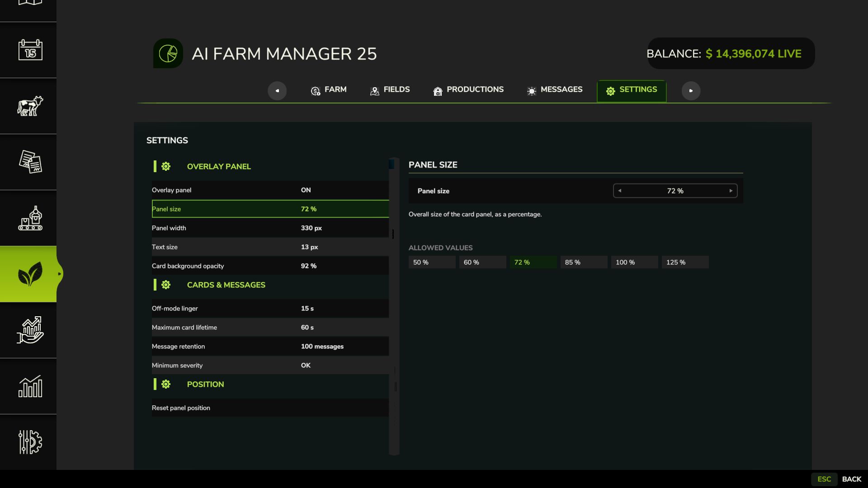Click Reset panel position
Viewport: 868px width, 488px height.
(x=270, y=408)
